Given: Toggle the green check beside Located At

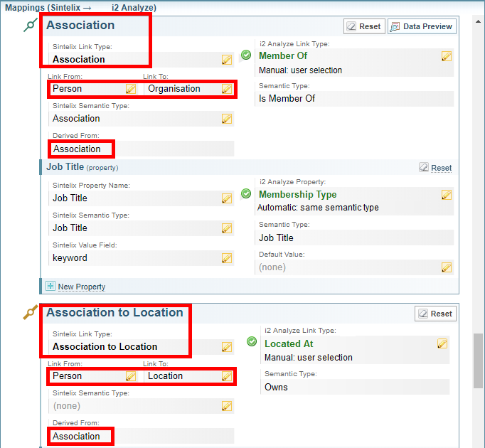Looking at the screenshot, I should point(251,342).
